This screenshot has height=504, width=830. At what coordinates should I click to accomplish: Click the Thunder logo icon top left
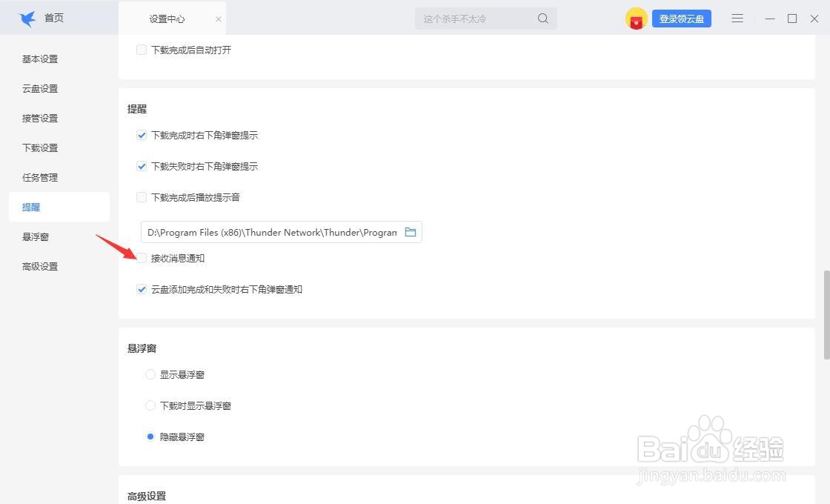pyautogui.click(x=27, y=18)
